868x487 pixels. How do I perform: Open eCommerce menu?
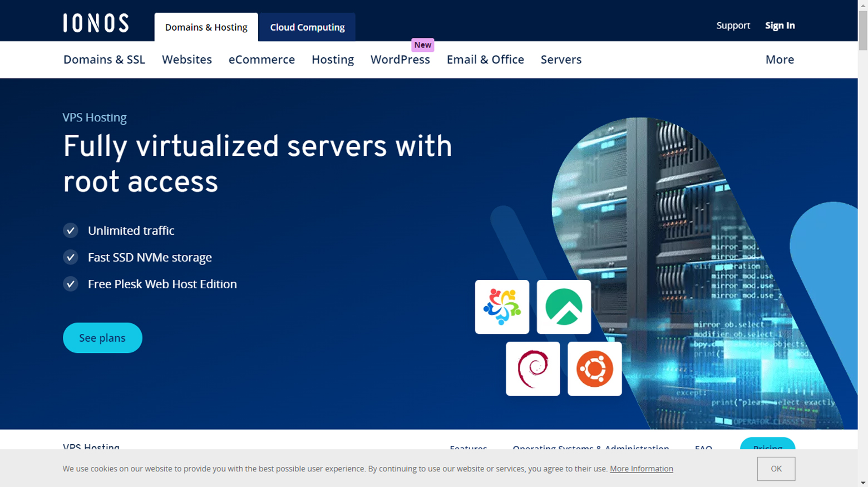pos(262,60)
